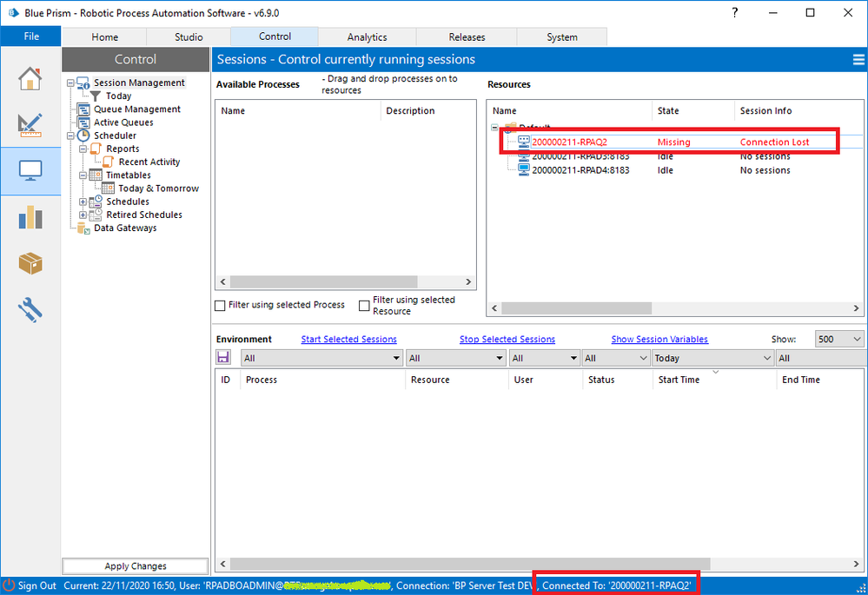The width and height of the screenshot is (868, 595).
Task: Select the Queue Management tree item
Action: click(137, 109)
